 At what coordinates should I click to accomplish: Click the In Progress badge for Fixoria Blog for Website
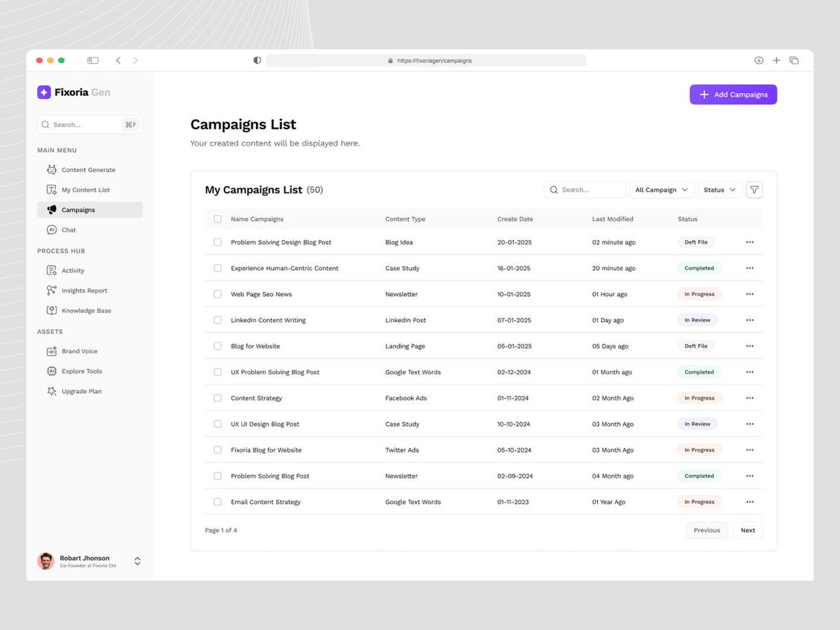[699, 450]
